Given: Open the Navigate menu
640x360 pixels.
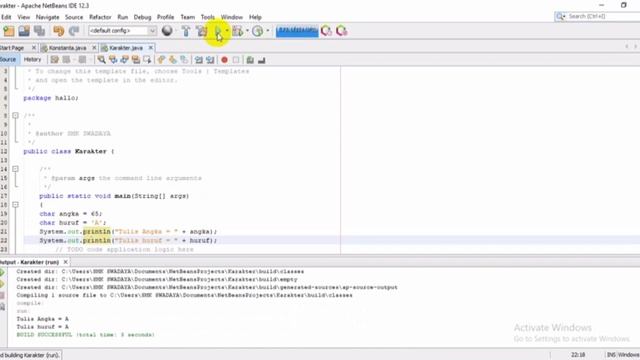Looking at the screenshot, I should 47,17.
